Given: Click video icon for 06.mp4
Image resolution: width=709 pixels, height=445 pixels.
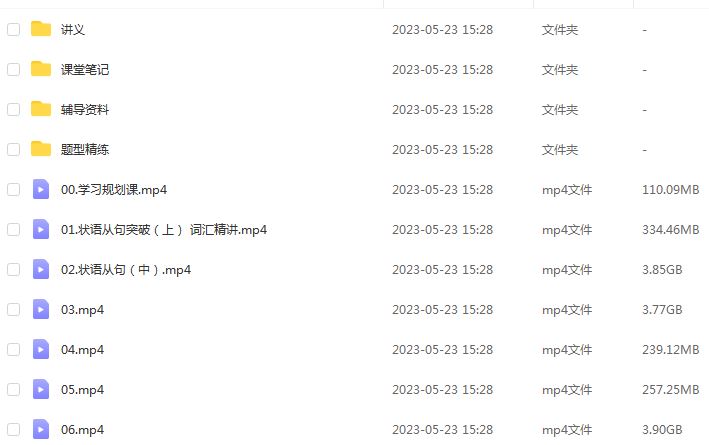Looking at the screenshot, I should pos(41,429).
